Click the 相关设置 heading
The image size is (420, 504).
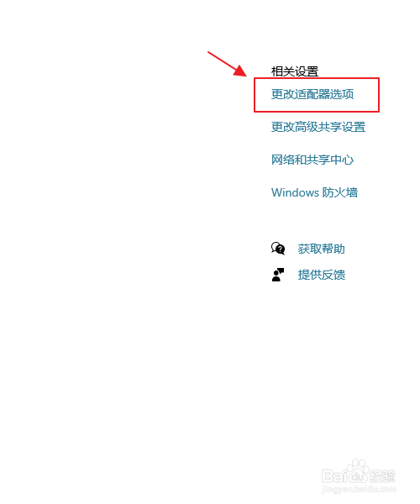[295, 71]
